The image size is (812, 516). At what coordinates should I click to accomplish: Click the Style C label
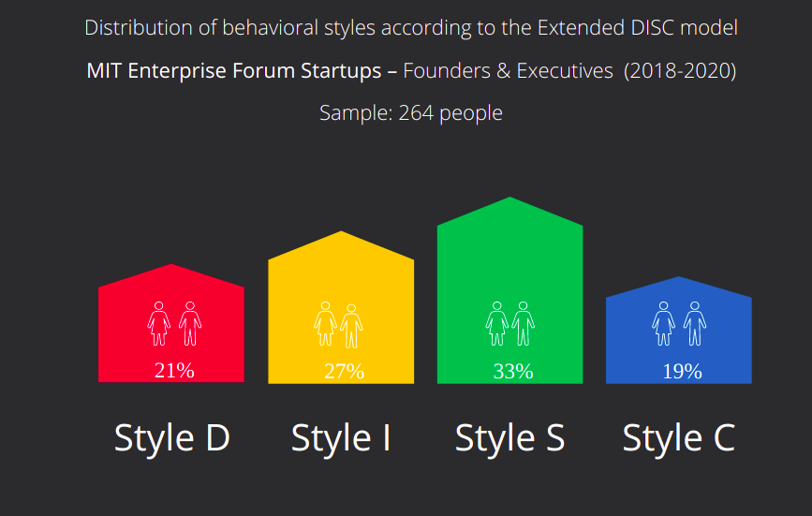679,438
